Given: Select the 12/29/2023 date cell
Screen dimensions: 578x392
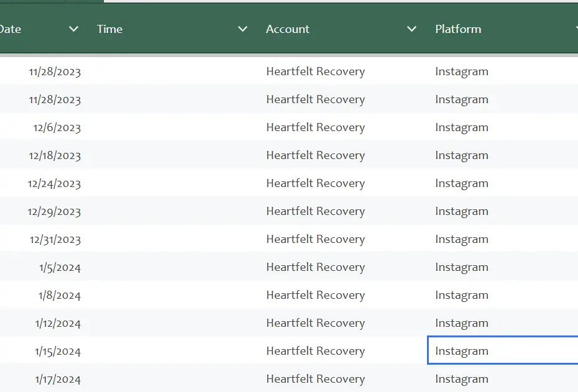Looking at the screenshot, I should 54,211.
